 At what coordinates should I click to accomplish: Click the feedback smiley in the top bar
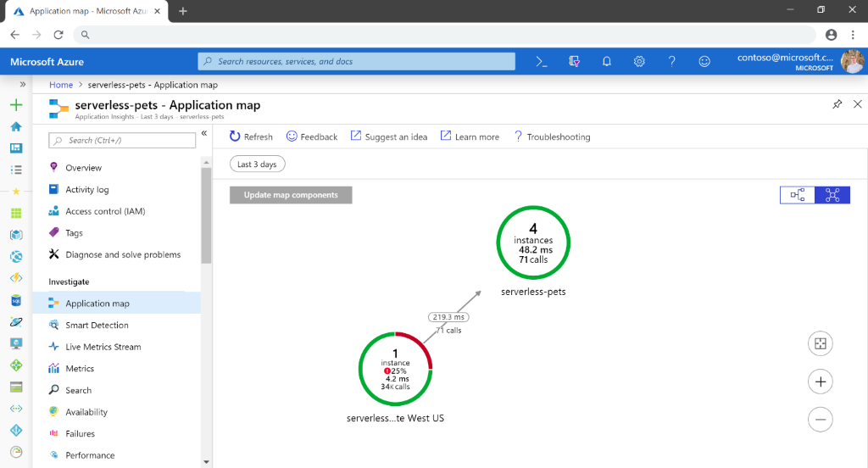click(x=704, y=62)
